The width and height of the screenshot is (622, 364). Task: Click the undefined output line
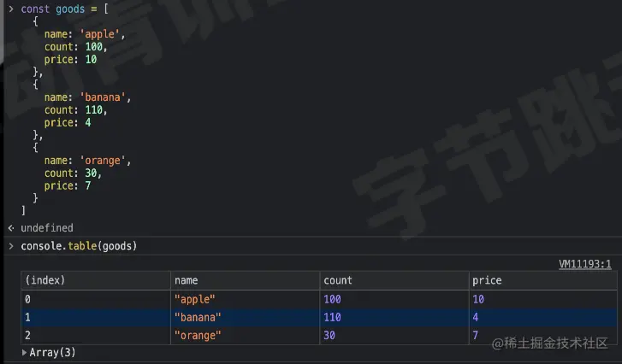[47, 228]
